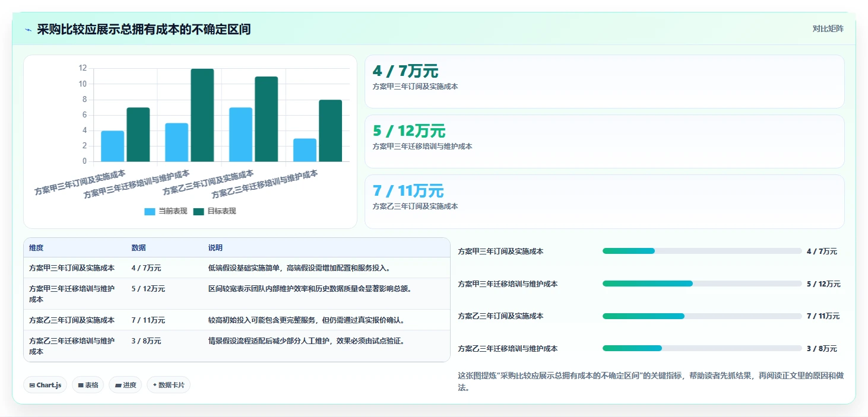Open the 7 / 11万元 data card
The height and width of the screenshot is (417, 868).
(x=604, y=201)
